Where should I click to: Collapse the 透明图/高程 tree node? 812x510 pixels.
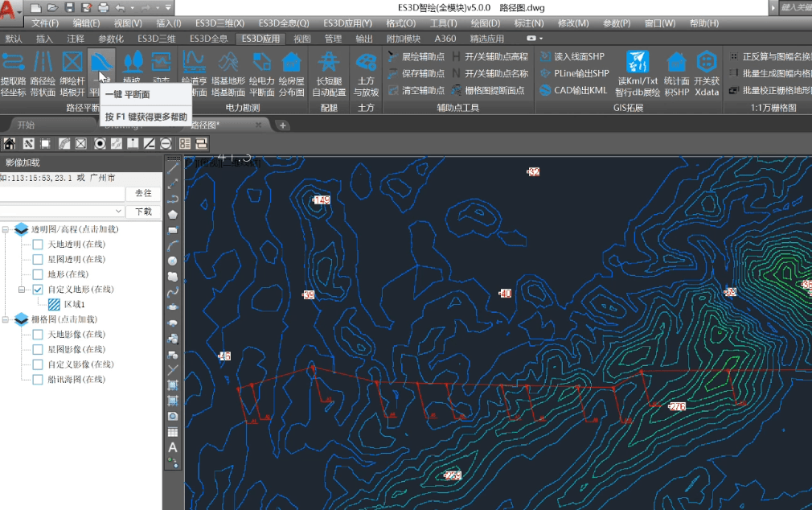6,230
